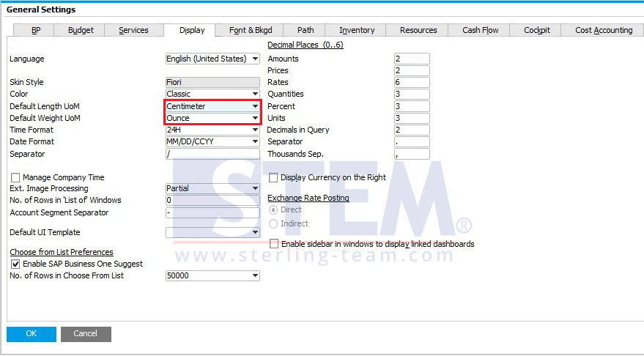Edit the Percent decimal places field
Viewport: 644px width, 356px height.
coord(412,106)
